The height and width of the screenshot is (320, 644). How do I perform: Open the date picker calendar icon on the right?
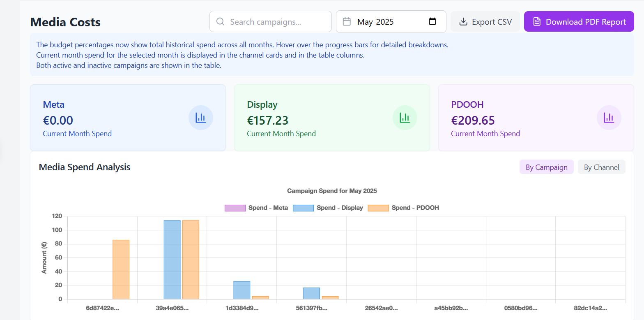[432, 21]
